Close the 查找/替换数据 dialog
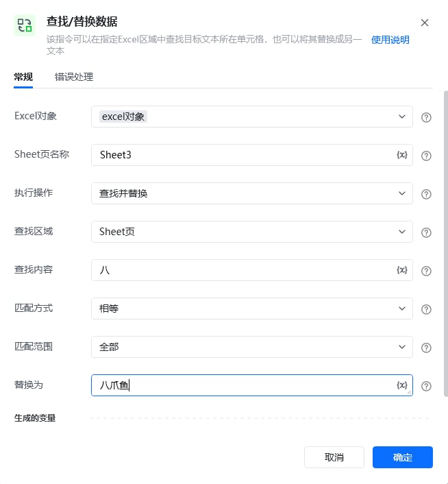 point(425,23)
